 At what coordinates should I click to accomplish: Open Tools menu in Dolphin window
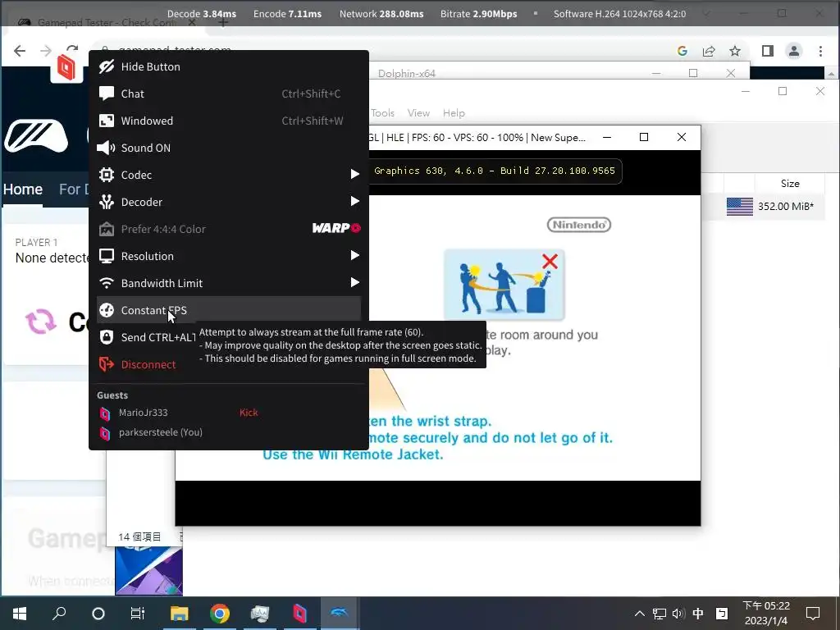pyautogui.click(x=382, y=113)
